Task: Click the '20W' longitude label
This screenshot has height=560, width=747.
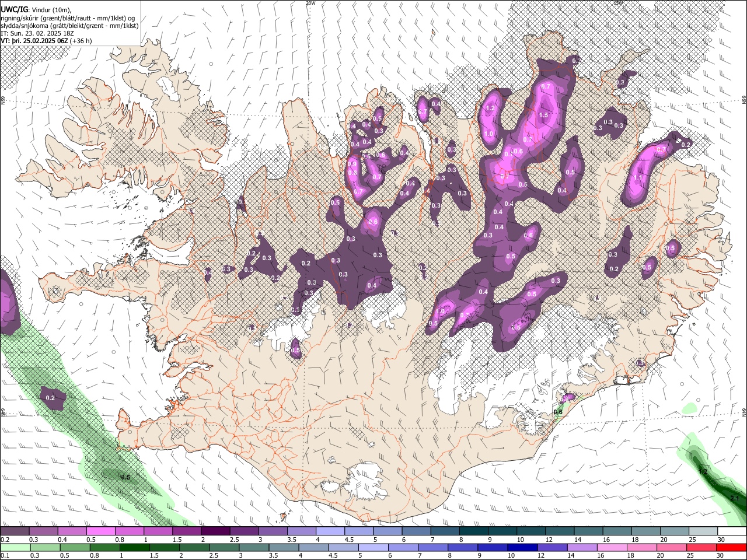Action: (x=310, y=3)
